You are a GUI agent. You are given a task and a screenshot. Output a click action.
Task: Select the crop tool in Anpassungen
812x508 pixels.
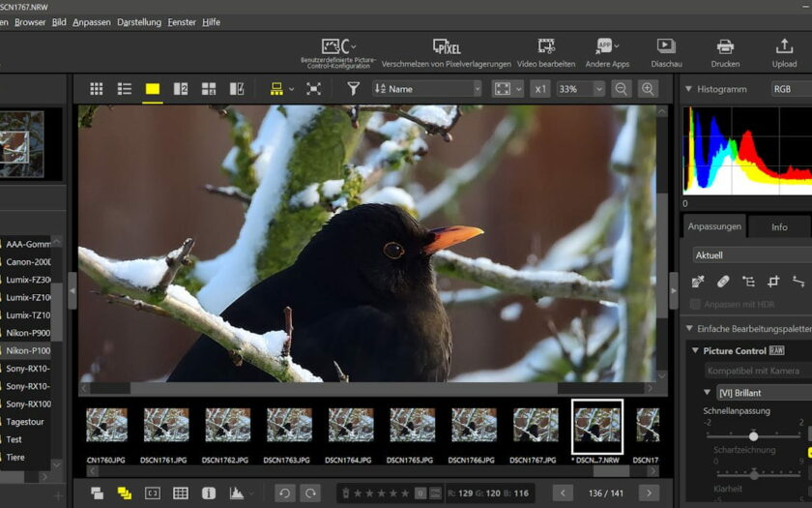click(773, 282)
